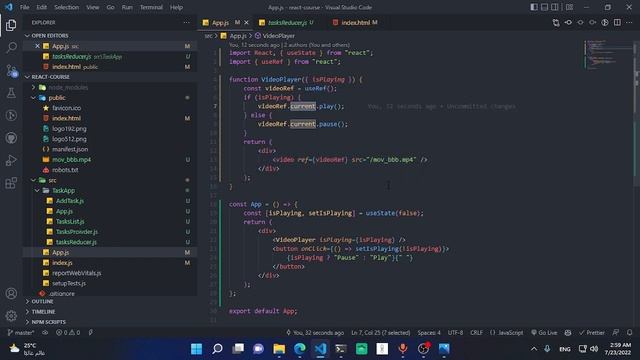This screenshot has width=640, height=360.
Task: Open reportWebVitals.js file
Action: pyautogui.click(x=76, y=273)
